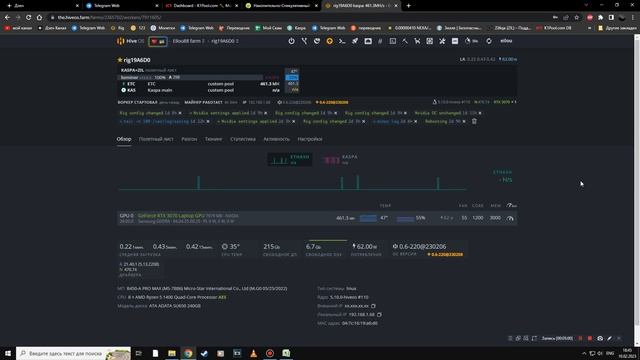Select the ETHASH chart toggle
640x360 pixels.
(290, 160)
